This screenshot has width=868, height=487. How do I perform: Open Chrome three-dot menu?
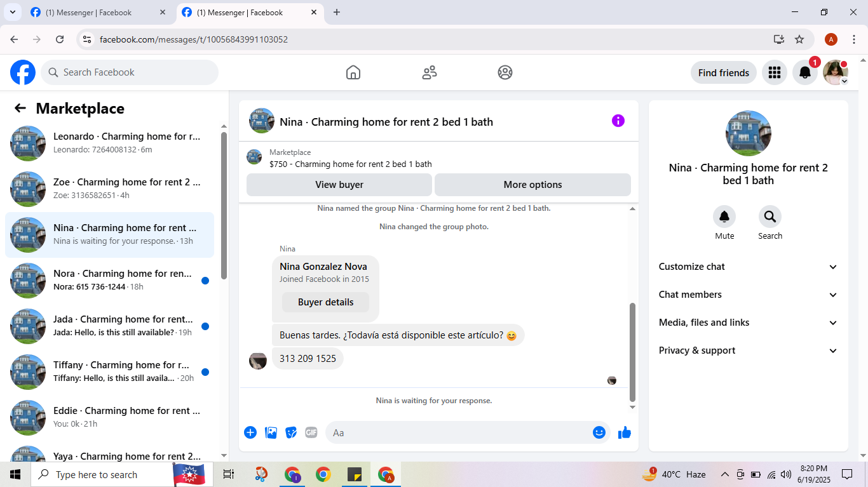pos(854,39)
